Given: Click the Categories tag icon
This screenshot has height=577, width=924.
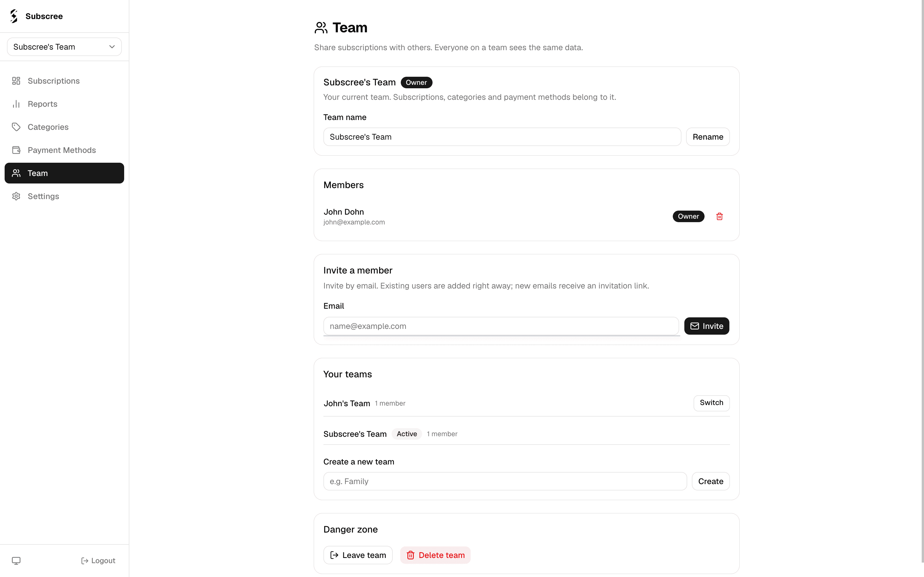Looking at the screenshot, I should click(16, 127).
